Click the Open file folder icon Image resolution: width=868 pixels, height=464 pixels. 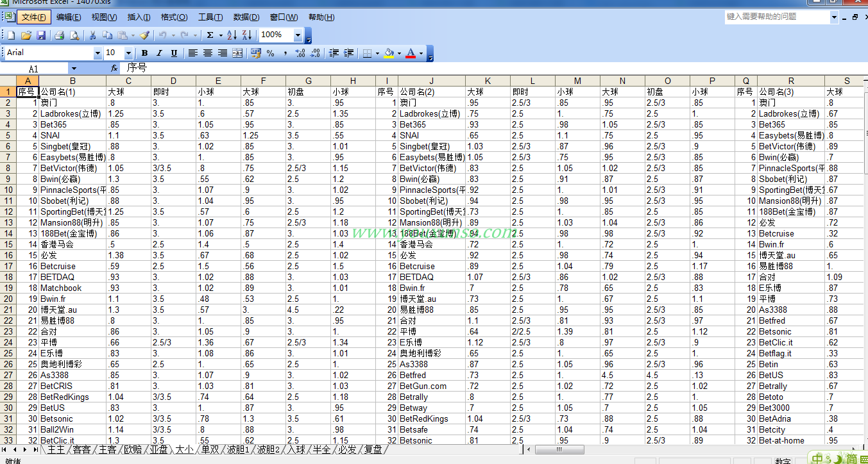pos(26,35)
